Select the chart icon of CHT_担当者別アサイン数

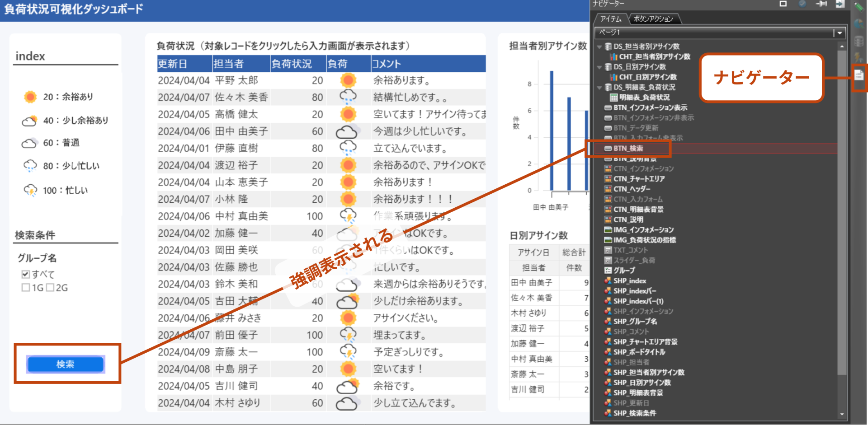(x=613, y=57)
